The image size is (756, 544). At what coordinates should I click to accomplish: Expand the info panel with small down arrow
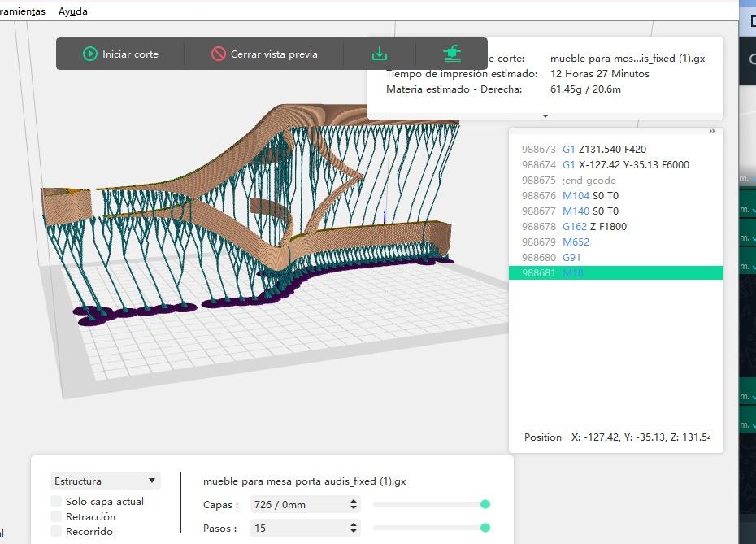pos(545,116)
